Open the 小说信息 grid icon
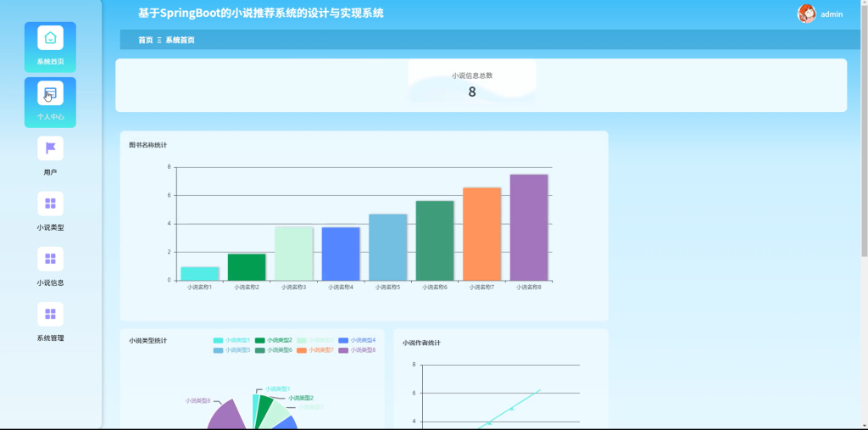 [x=50, y=259]
